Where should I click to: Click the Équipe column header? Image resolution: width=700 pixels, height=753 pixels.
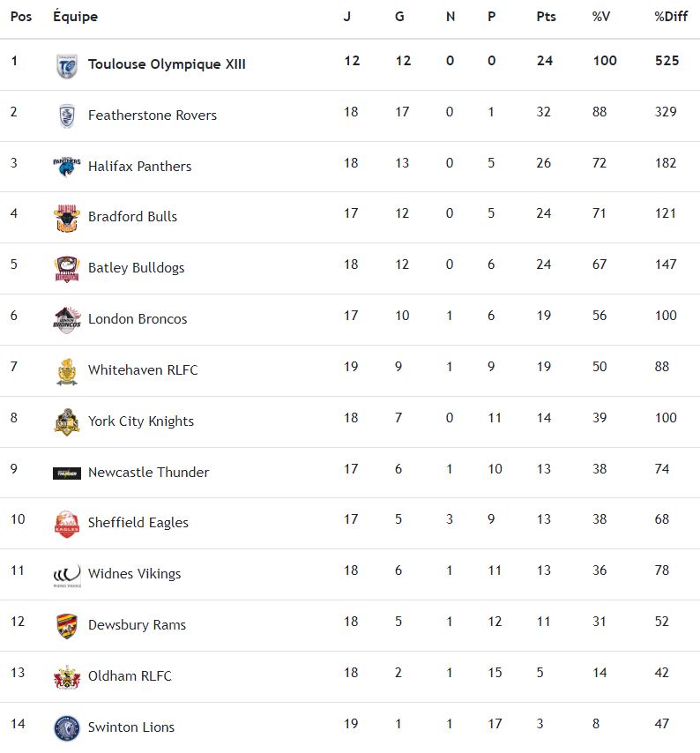pyautogui.click(x=75, y=17)
